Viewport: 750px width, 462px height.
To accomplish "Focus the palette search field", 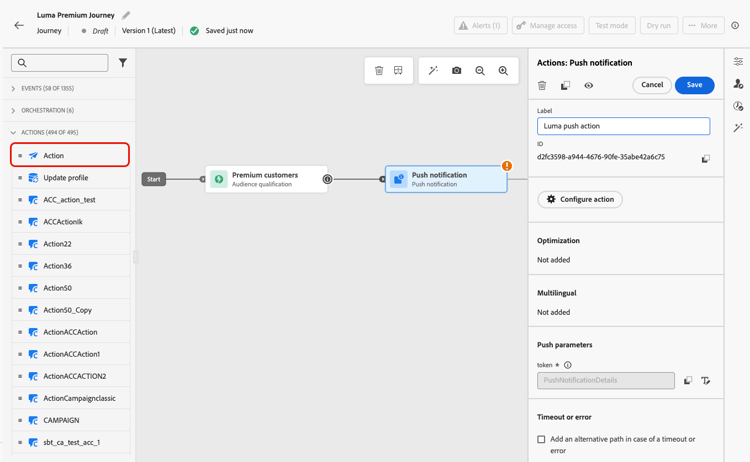I will point(60,63).
